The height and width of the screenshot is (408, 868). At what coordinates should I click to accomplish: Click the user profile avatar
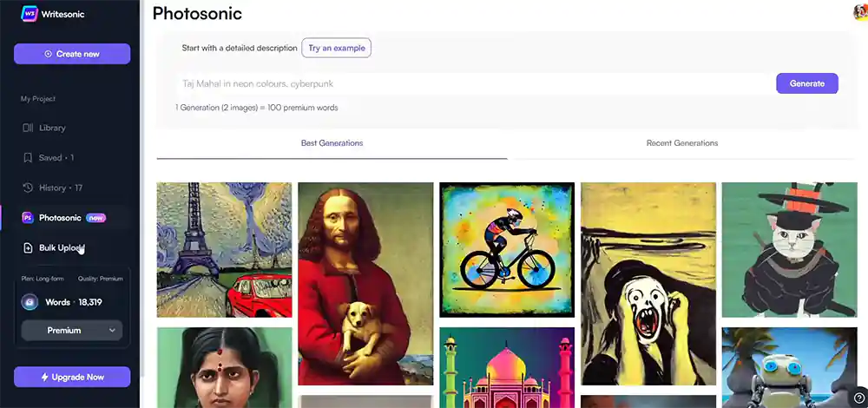tap(860, 12)
